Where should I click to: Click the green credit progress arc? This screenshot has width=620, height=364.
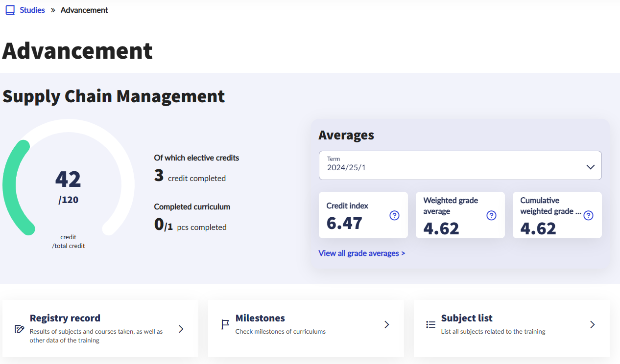11,186
